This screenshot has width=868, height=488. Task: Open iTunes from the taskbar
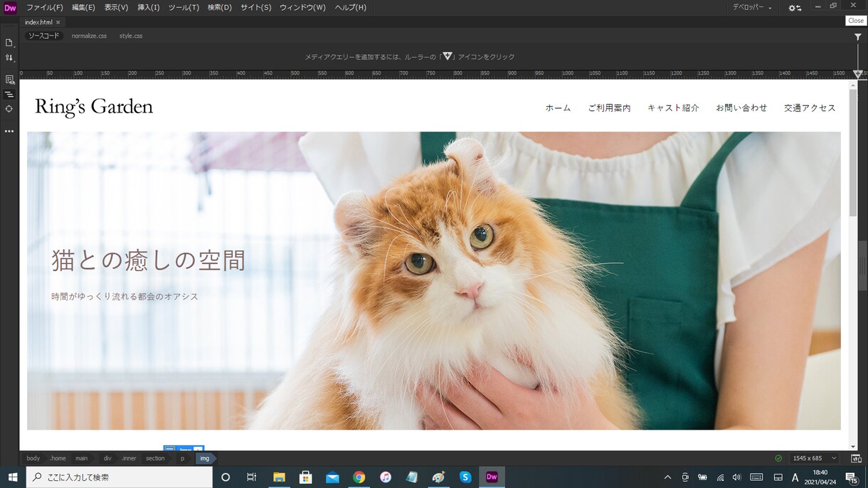click(x=386, y=477)
